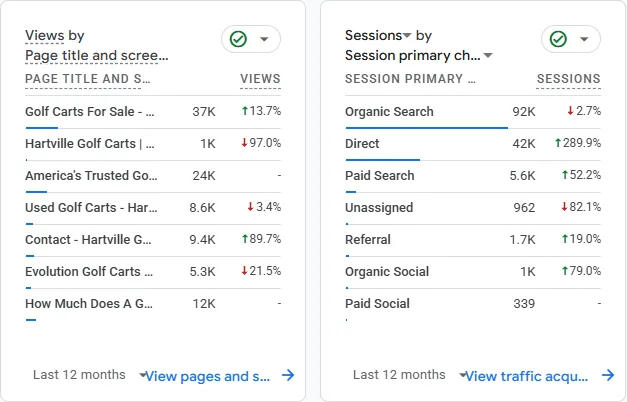Click 289.9% increase value
The height and width of the screenshot is (402, 627).
click(578, 143)
